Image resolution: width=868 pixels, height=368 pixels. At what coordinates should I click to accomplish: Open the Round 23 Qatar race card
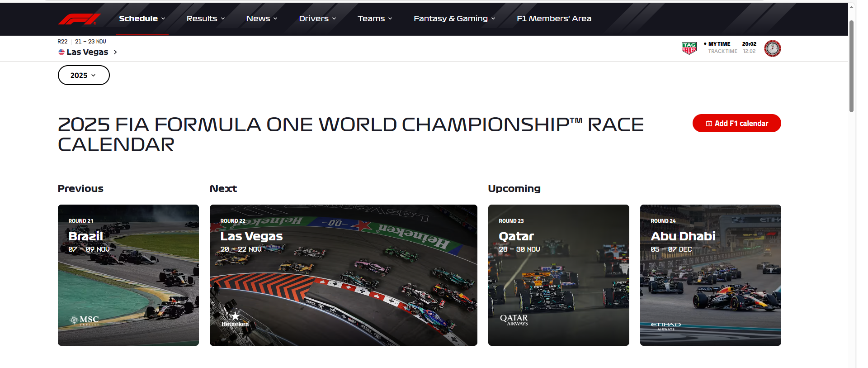(x=558, y=275)
